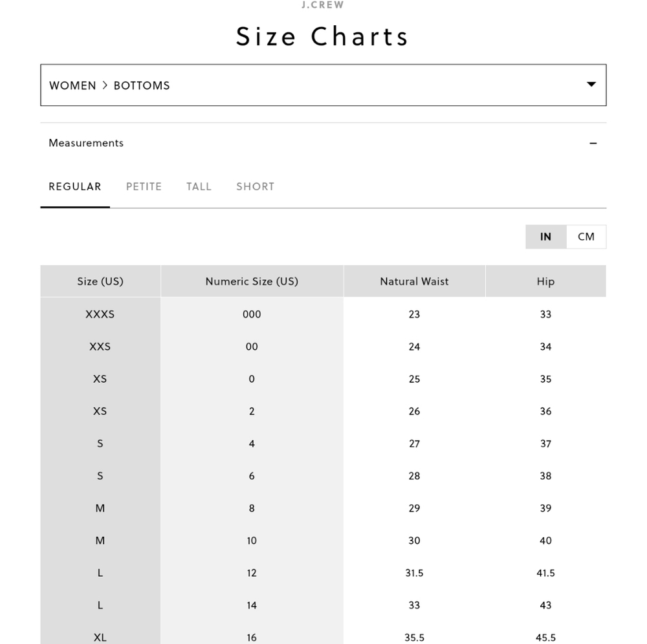Click the J.Crew logo text

coord(322,5)
